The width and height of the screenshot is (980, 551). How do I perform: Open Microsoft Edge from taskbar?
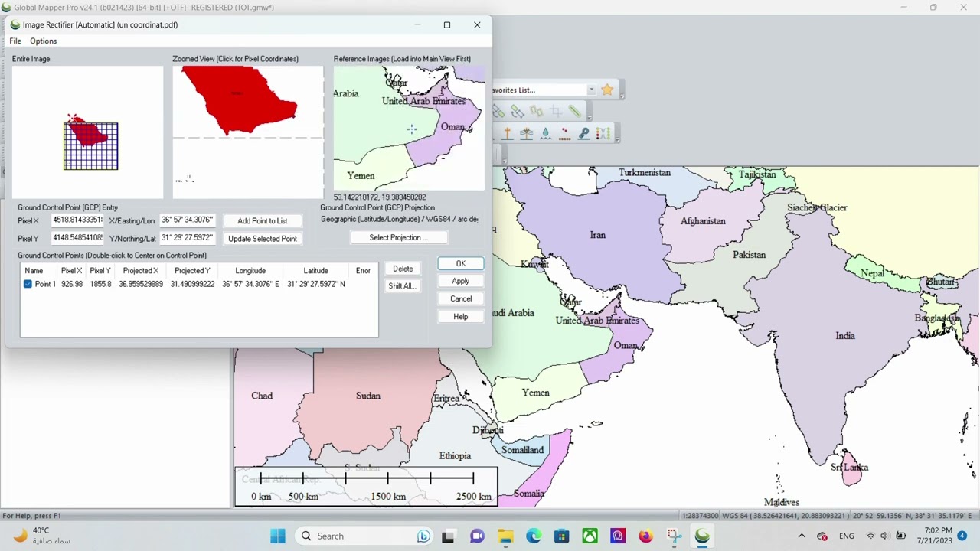click(x=534, y=536)
